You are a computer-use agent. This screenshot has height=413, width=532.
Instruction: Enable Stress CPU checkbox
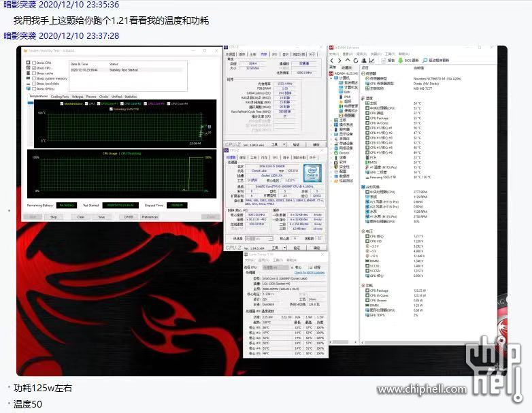point(34,63)
